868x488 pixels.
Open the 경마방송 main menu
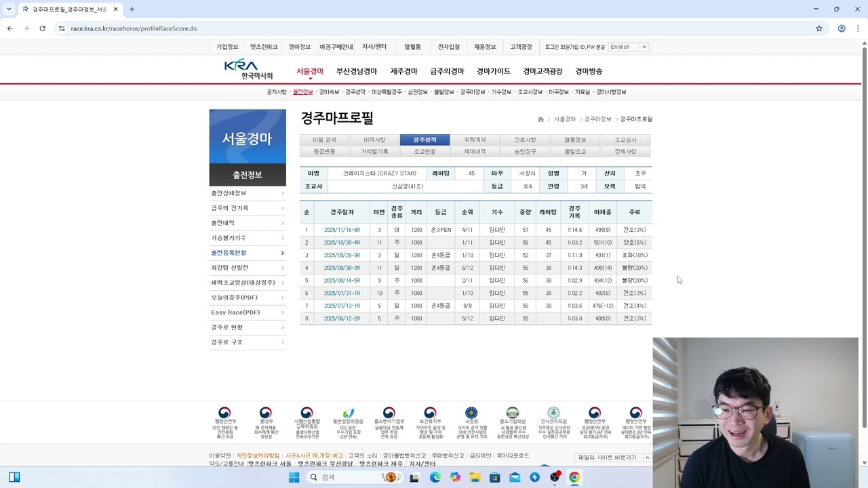tap(589, 71)
